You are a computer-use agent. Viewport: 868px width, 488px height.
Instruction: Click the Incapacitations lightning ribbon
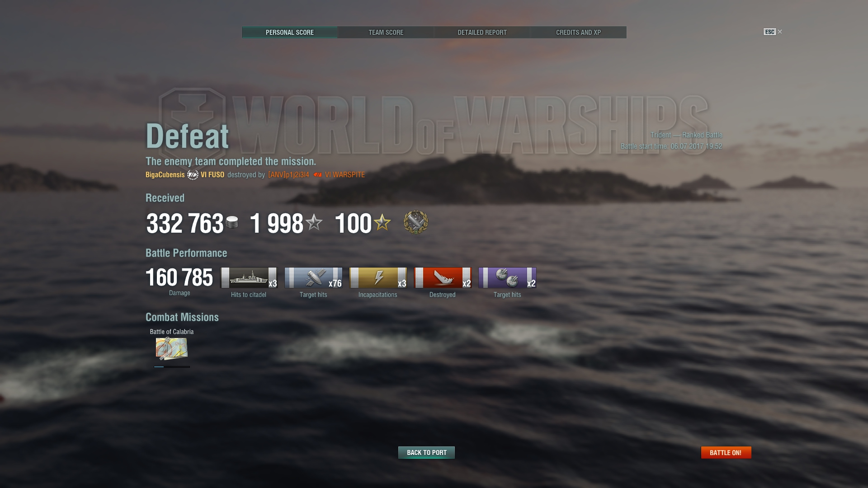[x=378, y=277]
